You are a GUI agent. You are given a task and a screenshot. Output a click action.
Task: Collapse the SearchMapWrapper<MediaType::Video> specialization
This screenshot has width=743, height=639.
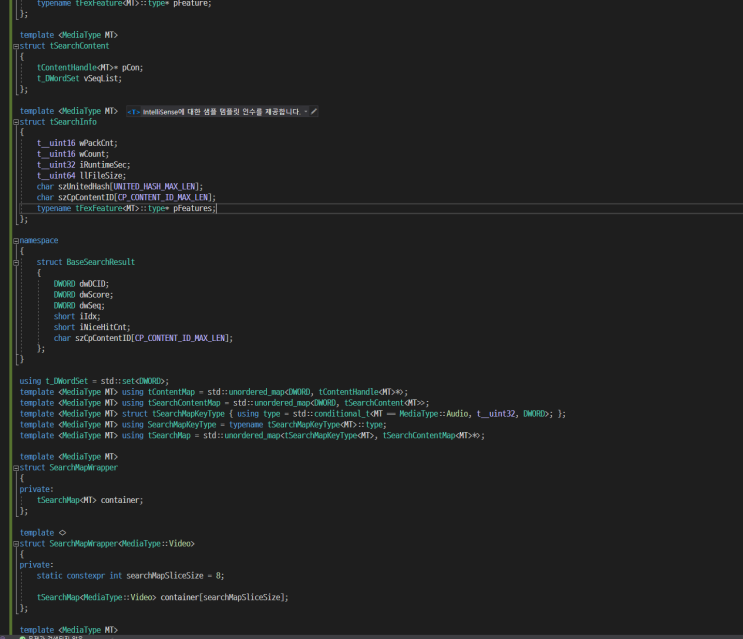pyautogui.click(x=16, y=544)
